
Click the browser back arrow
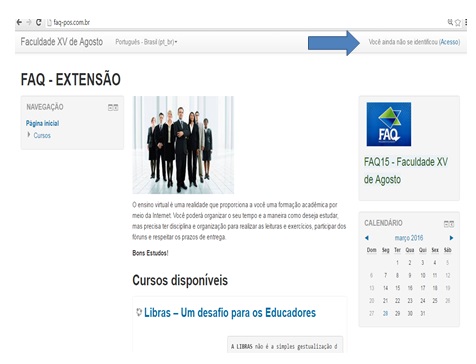(x=19, y=22)
